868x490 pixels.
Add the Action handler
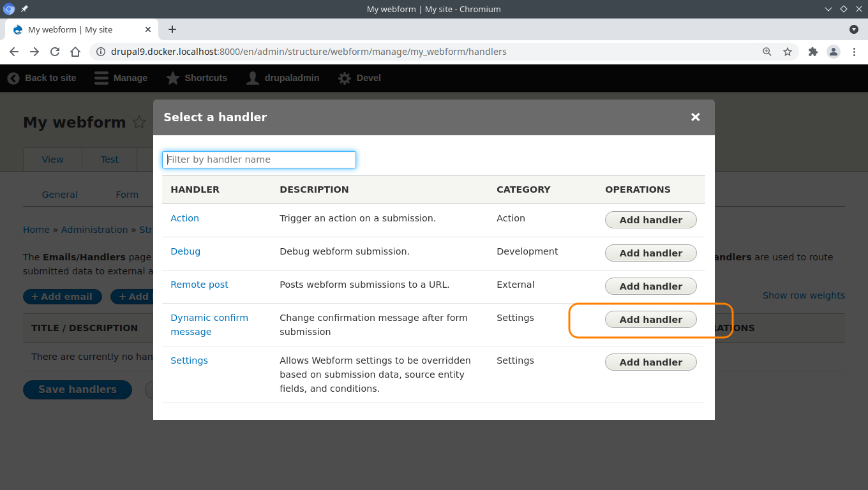[650, 220]
